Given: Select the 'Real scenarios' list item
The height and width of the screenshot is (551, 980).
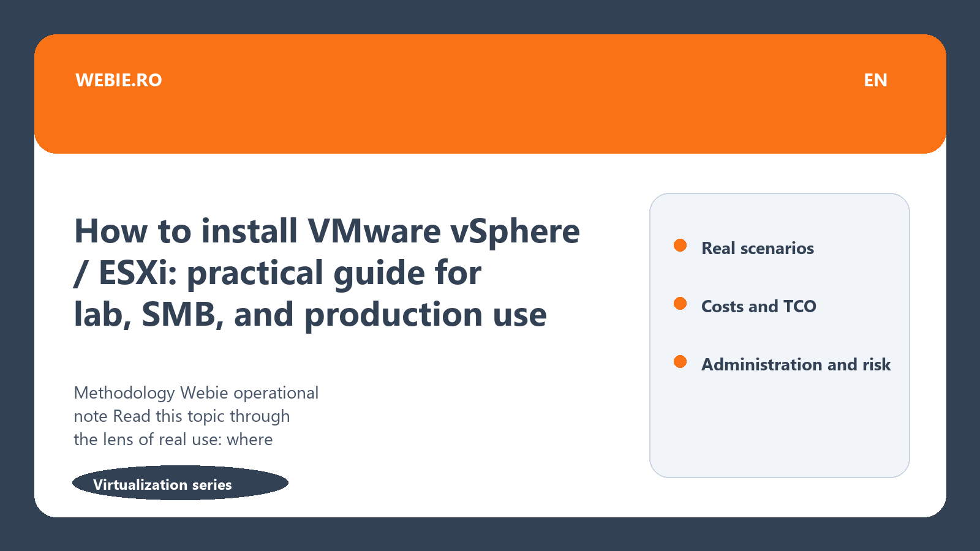Looking at the screenshot, I should point(758,248).
